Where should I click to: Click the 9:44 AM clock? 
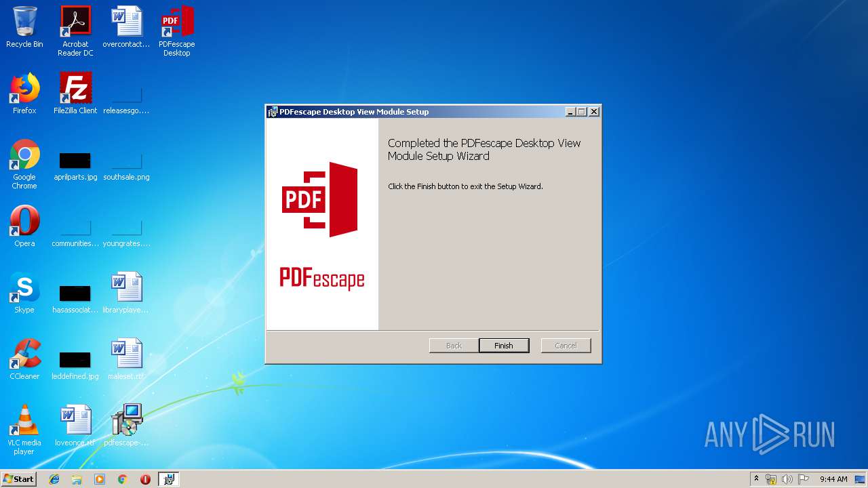click(833, 479)
